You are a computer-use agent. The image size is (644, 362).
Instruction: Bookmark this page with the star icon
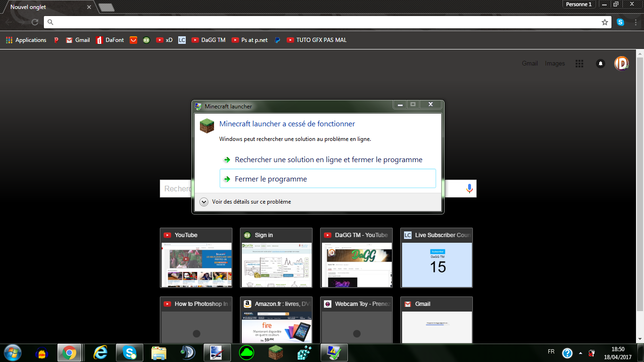click(x=605, y=22)
